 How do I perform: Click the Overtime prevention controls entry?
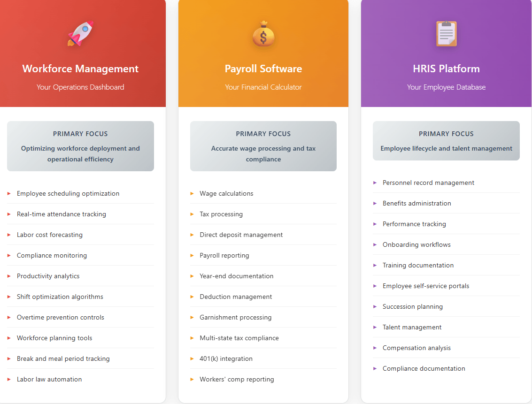(x=80, y=317)
